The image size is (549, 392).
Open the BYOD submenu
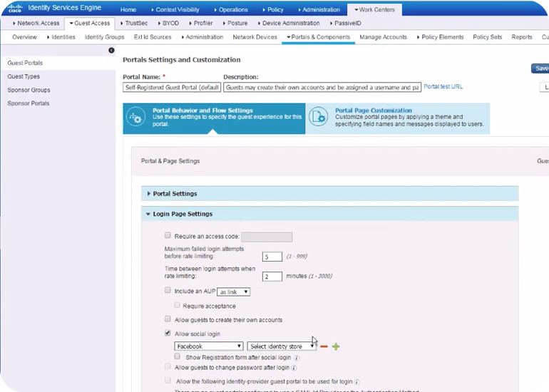coord(168,23)
